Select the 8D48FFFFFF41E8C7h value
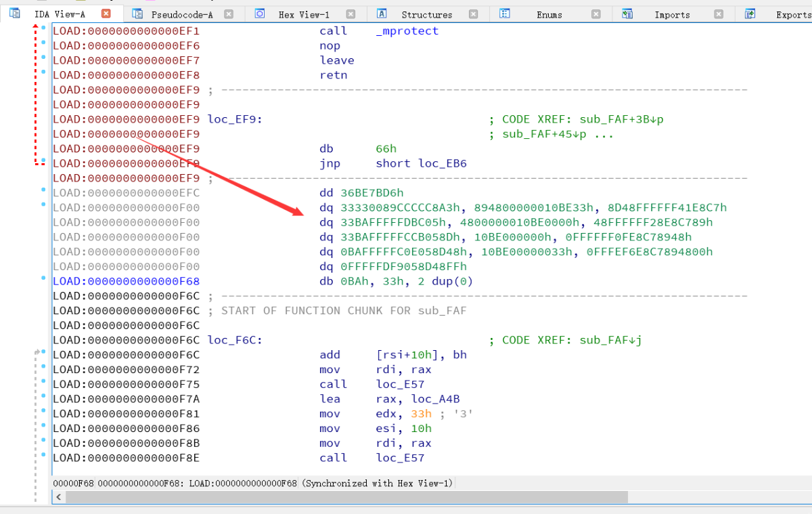Screen dimensions: 812x514 [x=667, y=207]
